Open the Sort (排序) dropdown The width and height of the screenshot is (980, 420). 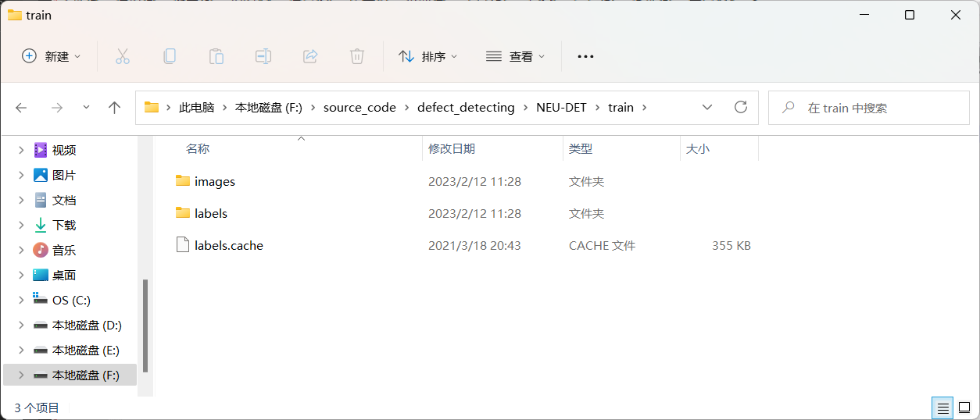pos(427,56)
